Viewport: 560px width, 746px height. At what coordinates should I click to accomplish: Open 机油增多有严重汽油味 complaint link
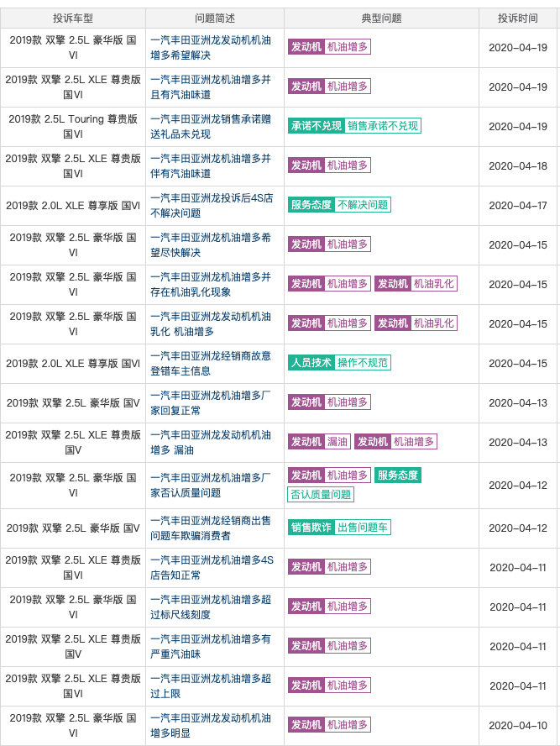click(211, 647)
